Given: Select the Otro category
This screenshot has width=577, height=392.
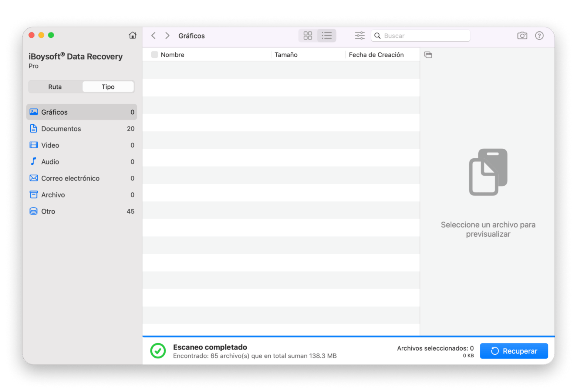Looking at the screenshot, I should click(82, 212).
